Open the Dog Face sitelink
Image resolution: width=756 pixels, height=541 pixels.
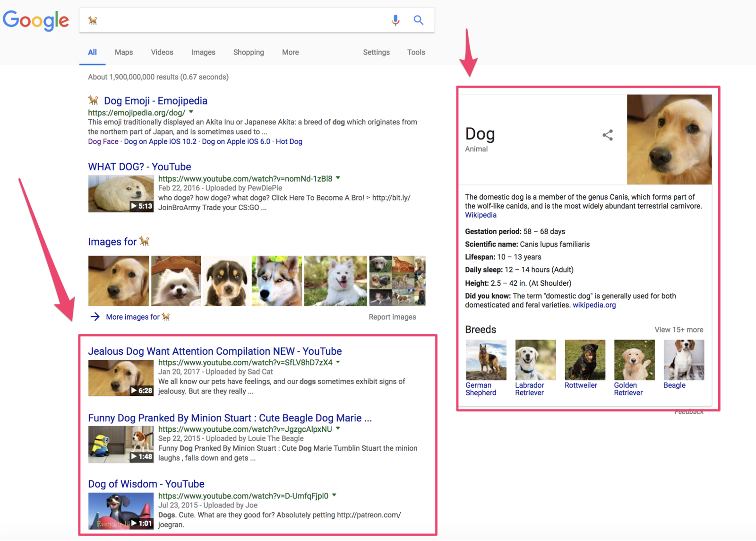[x=103, y=141]
